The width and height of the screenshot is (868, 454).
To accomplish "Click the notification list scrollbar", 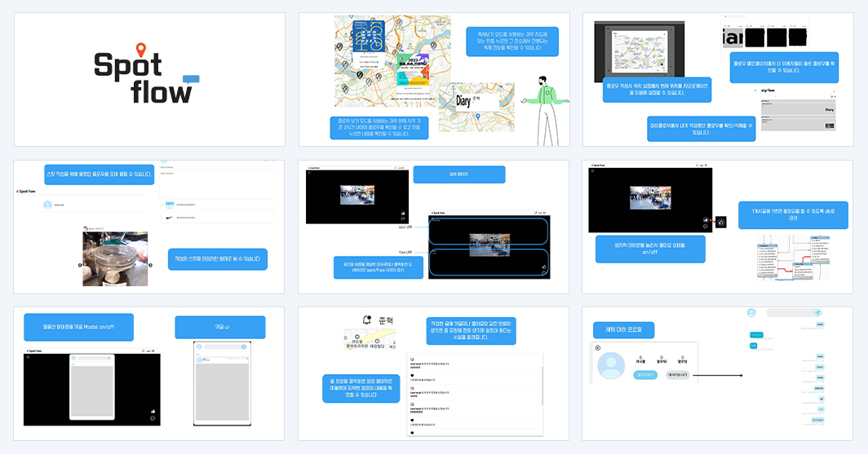I will pyautogui.click(x=542, y=385).
